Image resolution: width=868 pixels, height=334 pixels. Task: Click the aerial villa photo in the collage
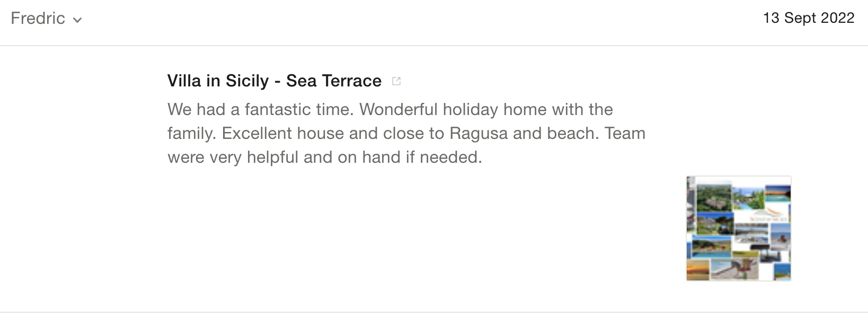coord(713,197)
